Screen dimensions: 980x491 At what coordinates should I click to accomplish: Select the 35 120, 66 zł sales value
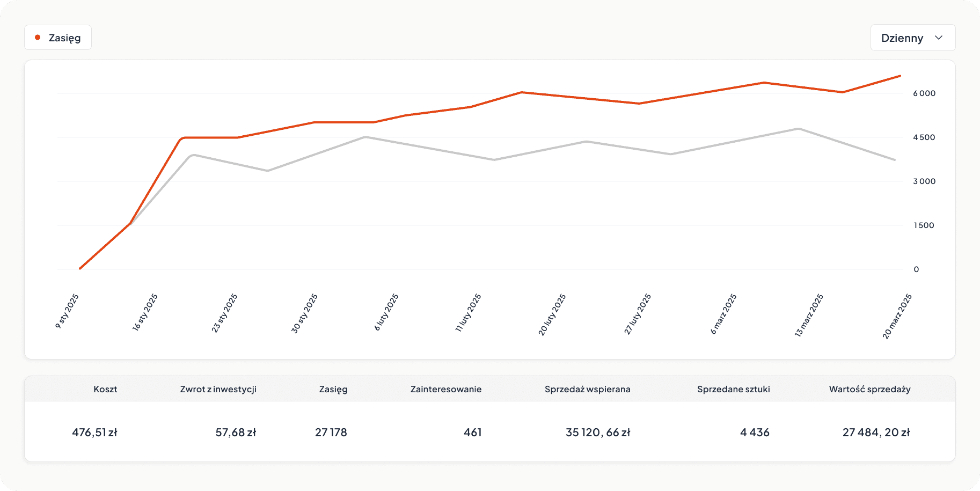(598, 433)
